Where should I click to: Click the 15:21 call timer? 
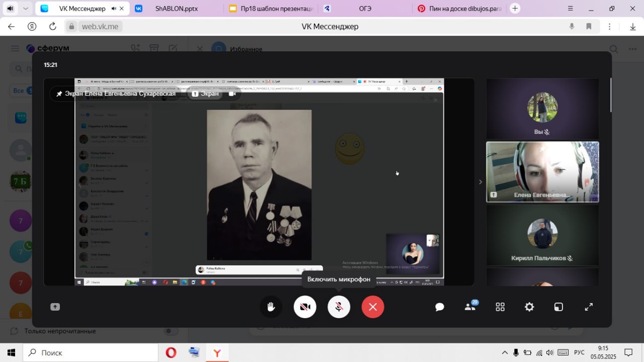[50, 65]
